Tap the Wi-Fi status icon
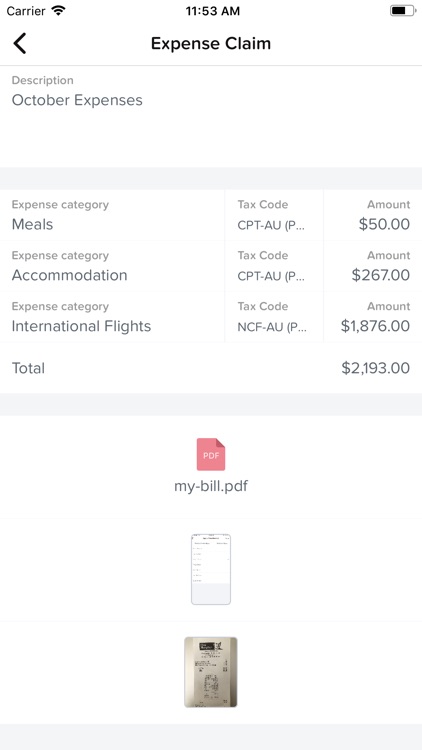Image resolution: width=422 pixels, height=750 pixels. (59, 11)
